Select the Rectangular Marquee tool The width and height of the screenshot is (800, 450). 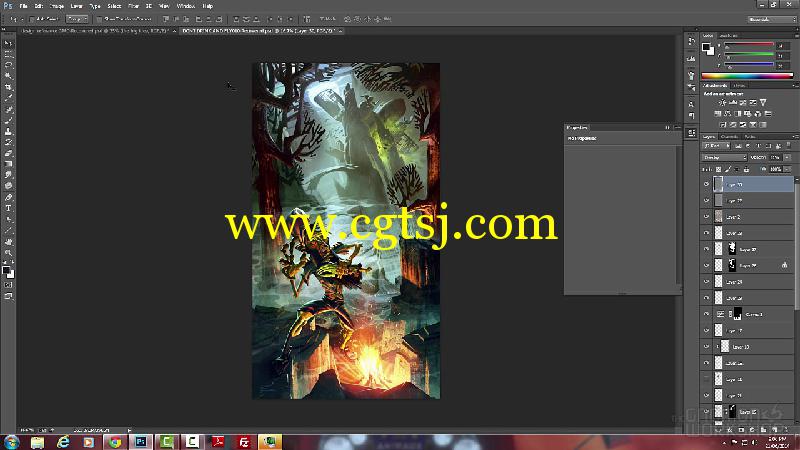pos(8,54)
